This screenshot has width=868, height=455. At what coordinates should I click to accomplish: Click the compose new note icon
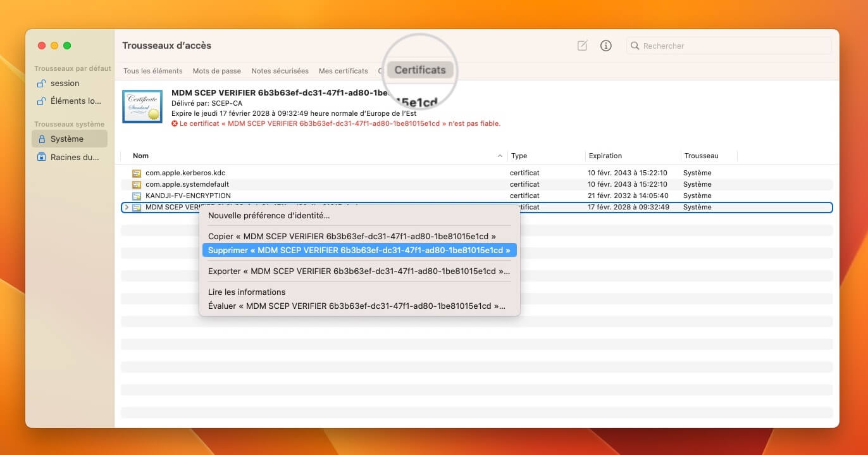pyautogui.click(x=583, y=46)
